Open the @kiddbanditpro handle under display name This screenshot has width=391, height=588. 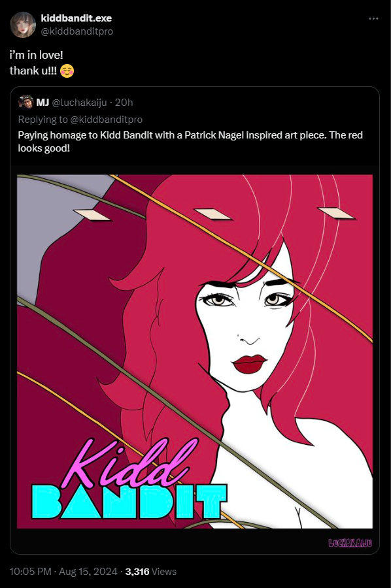click(77, 31)
